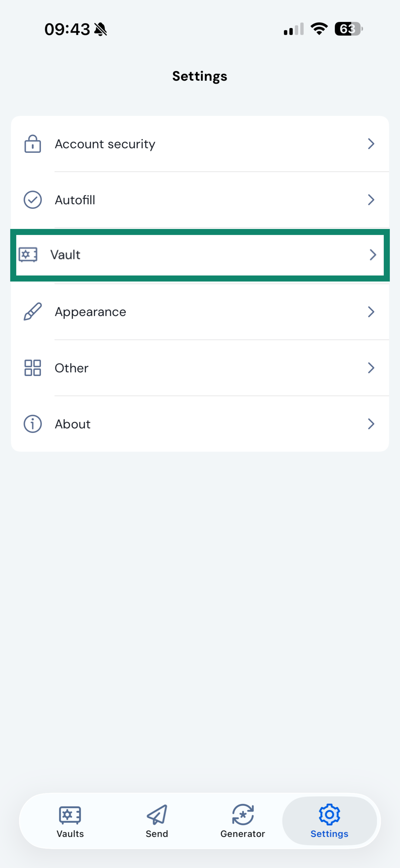The image size is (400, 868).
Task: Tap the silent mode bell status icon
Action: pyautogui.click(x=100, y=29)
